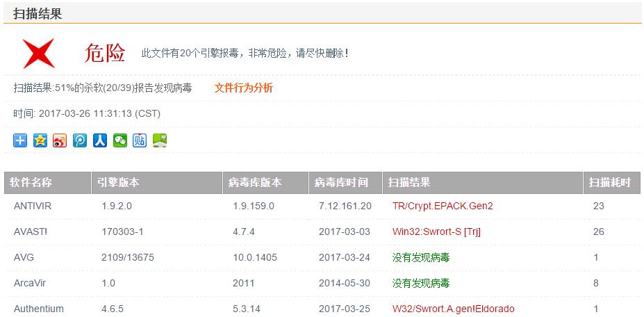
Task: Click the 病毒库时间 column header
Action: pyautogui.click(x=345, y=183)
